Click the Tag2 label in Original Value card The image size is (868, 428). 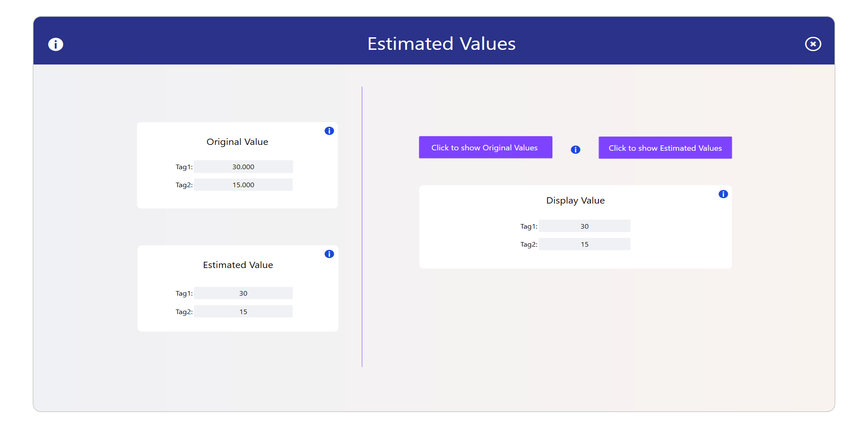(x=184, y=185)
